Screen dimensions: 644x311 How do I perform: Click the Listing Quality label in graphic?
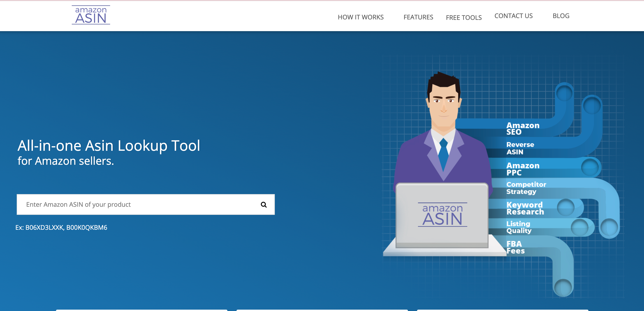tap(519, 227)
